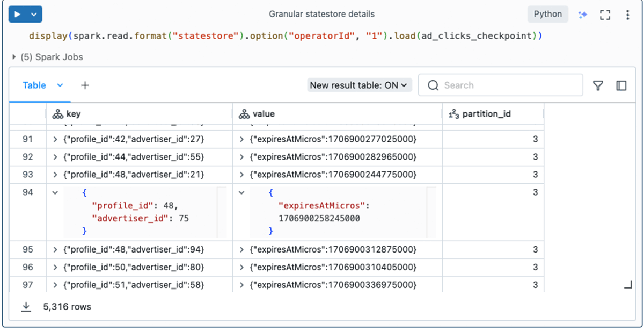This screenshot has width=644, height=331.
Task: Toggle fullscreen cell view icon
Action: (x=605, y=15)
